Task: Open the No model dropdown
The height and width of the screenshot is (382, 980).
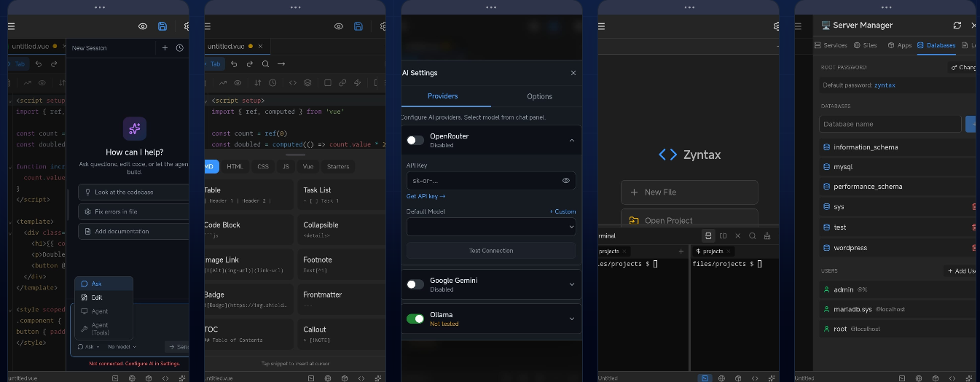Action: (120, 347)
